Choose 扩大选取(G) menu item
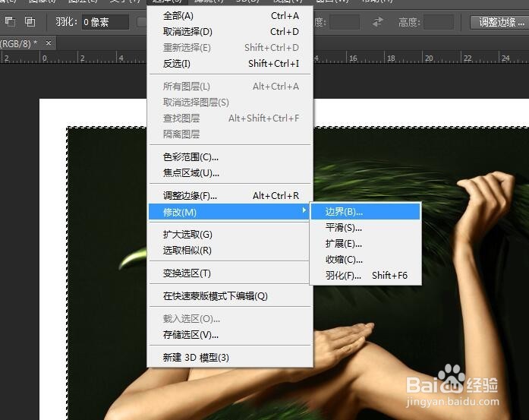529x420 pixels. click(231, 235)
